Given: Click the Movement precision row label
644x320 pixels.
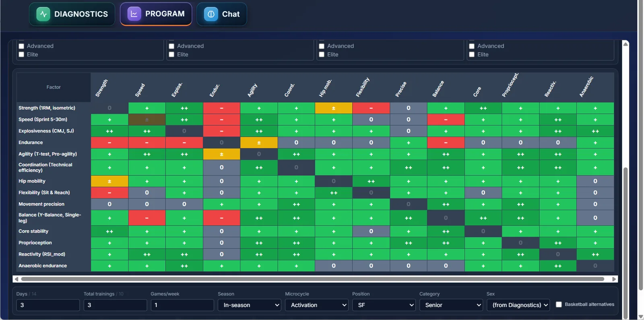Looking at the screenshot, I should click(x=41, y=204).
